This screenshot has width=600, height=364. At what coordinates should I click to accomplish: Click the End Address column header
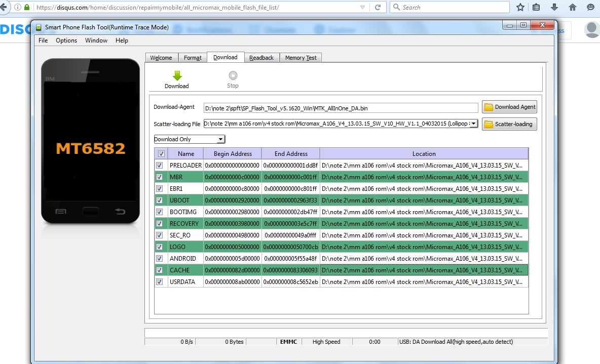pos(291,154)
